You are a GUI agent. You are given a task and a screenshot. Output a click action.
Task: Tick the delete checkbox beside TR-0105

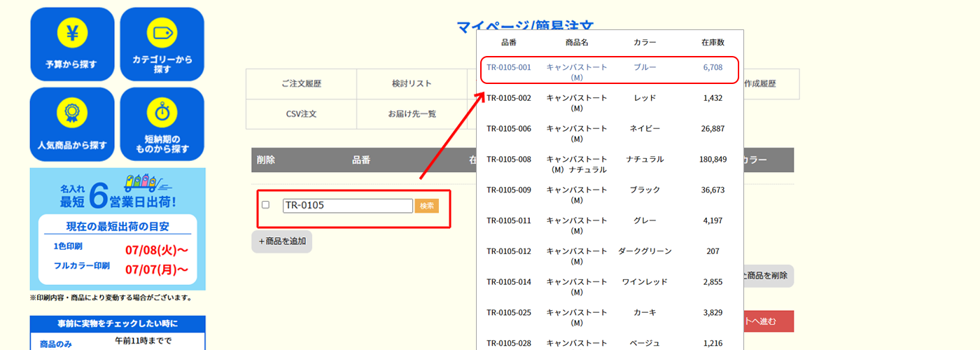coord(265,205)
